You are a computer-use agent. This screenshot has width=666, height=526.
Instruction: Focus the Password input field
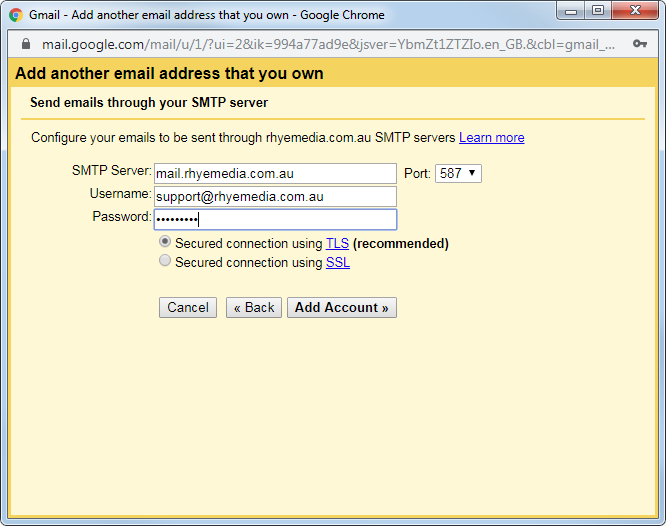[275, 219]
